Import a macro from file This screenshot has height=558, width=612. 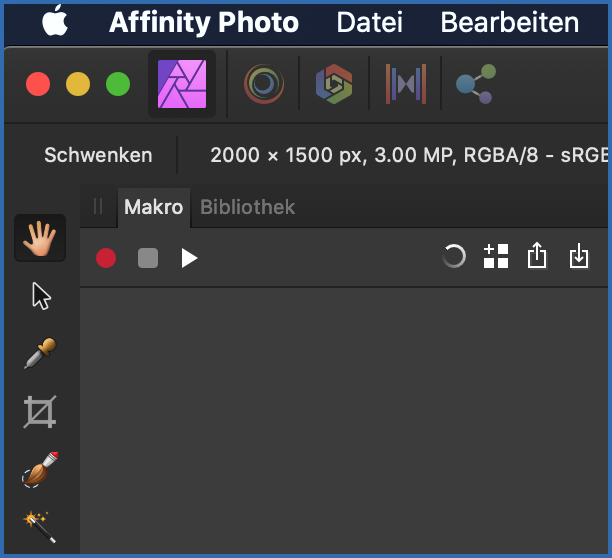click(x=579, y=257)
